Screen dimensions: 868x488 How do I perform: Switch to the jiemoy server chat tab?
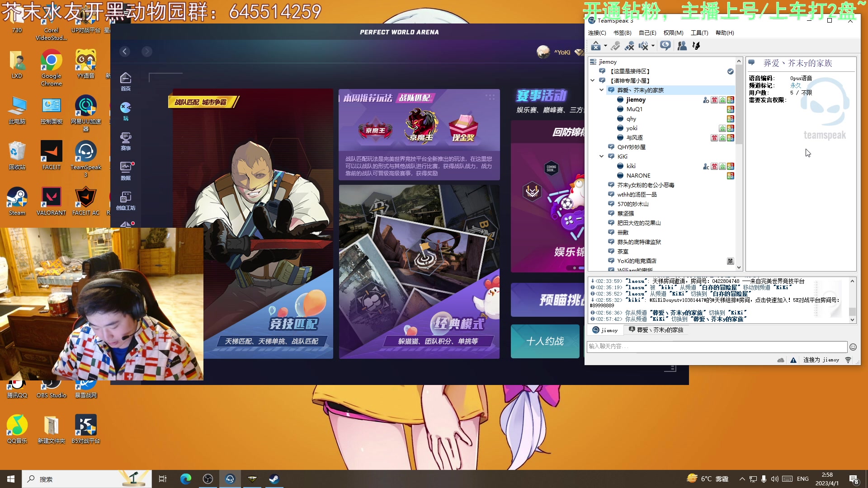(605, 330)
